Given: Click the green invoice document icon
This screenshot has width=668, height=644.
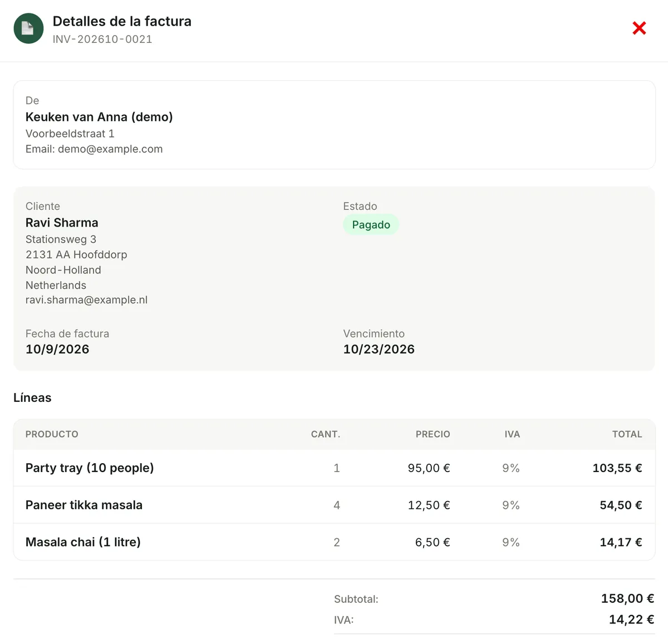Looking at the screenshot, I should (28, 28).
